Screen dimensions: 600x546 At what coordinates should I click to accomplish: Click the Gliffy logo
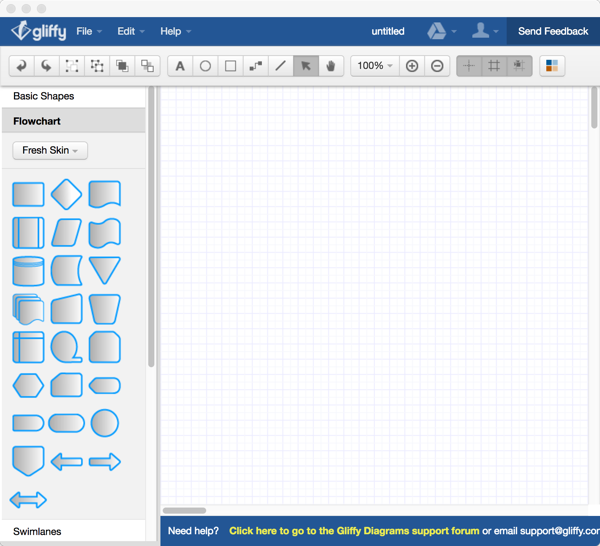39,31
